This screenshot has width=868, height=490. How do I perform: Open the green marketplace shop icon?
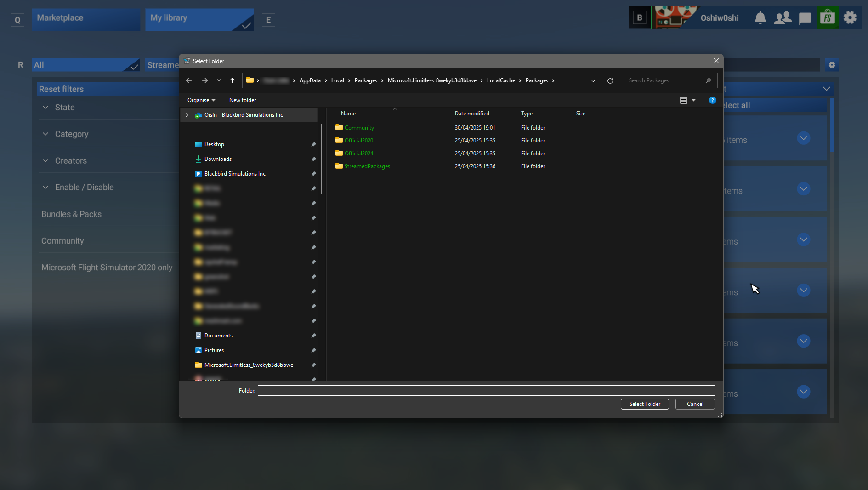click(x=828, y=18)
